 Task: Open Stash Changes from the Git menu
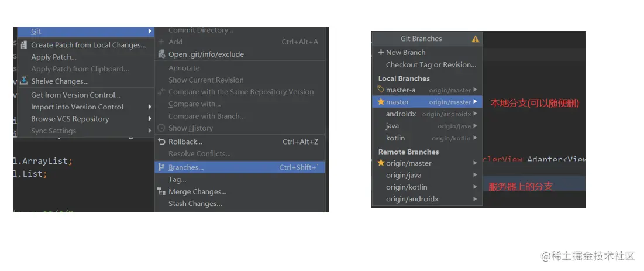click(x=195, y=204)
